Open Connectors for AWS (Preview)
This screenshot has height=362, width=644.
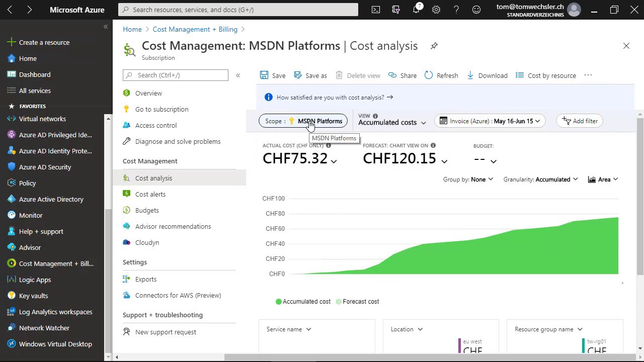pos(179,295)
